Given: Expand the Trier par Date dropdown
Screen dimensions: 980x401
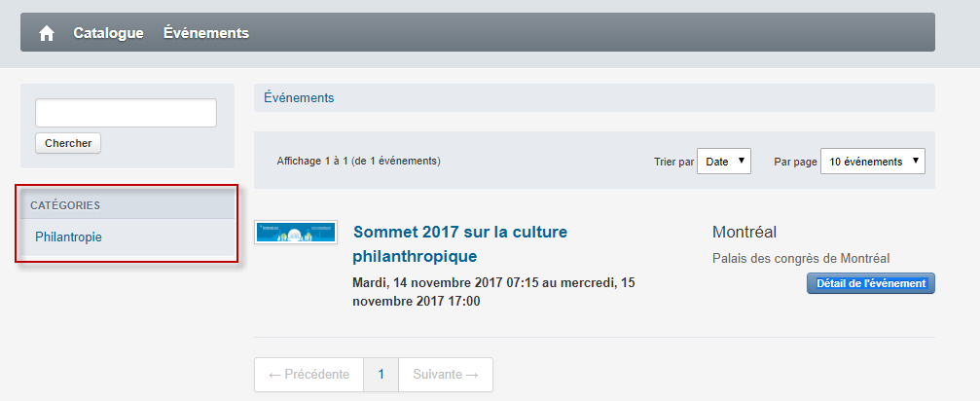Looking at the screenshot, I should [x=724, y=162].
